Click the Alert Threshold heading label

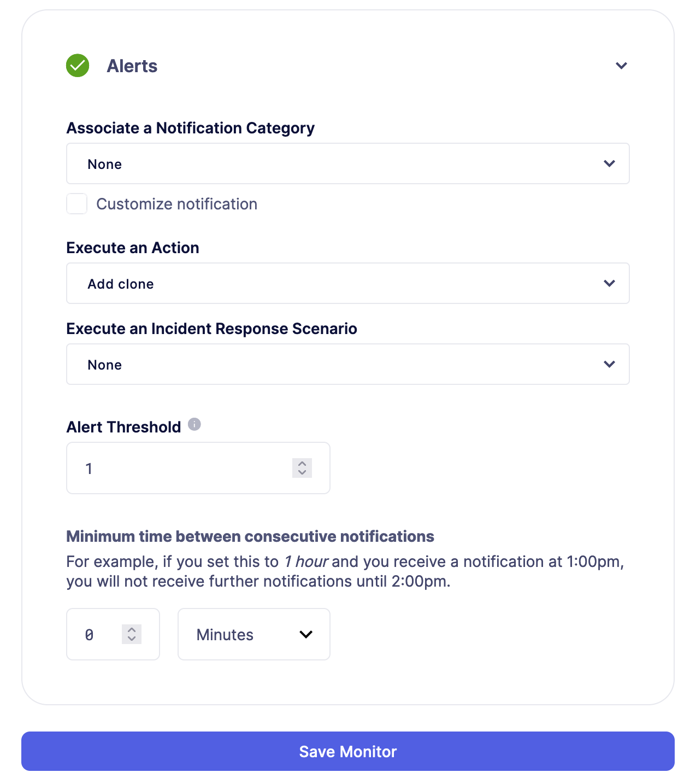click(123, 427)
